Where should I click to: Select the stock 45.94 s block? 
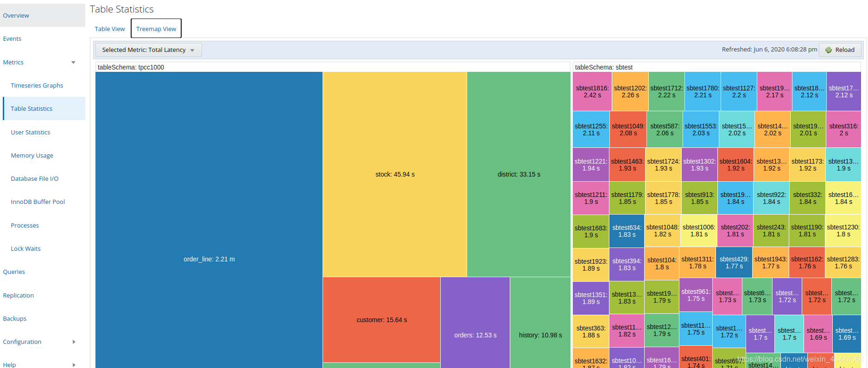(x=395, y=174)
